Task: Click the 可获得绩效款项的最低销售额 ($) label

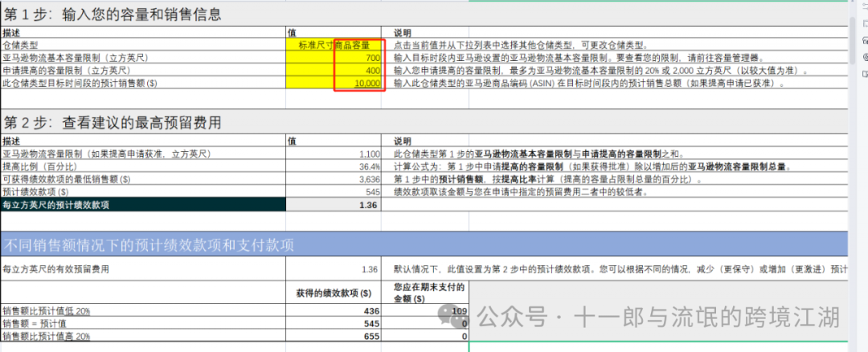Action: point(67,179)
